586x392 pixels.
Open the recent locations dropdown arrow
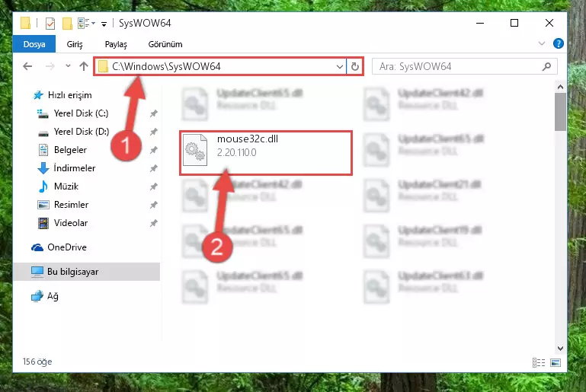coord(68,65)
